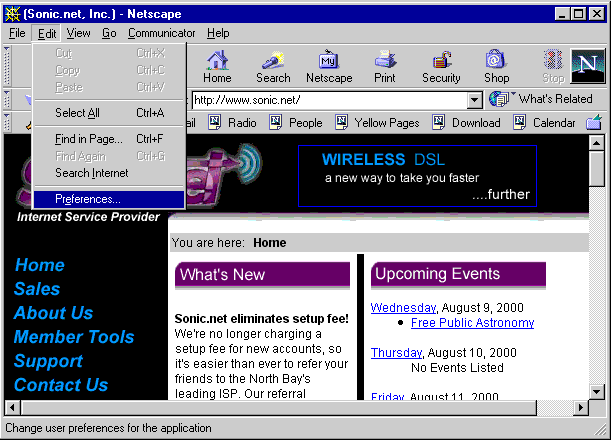This screenshot has width=611, height=440.
Task: Open the Go menu
Action: coord(109,34)
